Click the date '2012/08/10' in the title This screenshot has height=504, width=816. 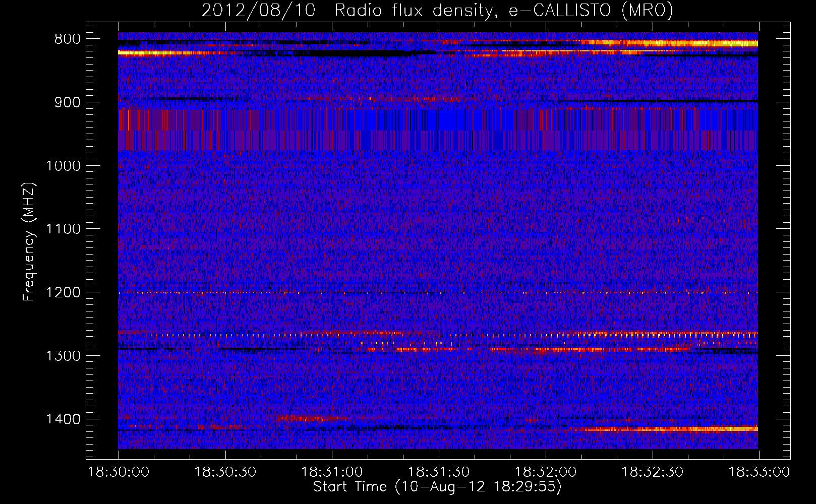point(259,11)
